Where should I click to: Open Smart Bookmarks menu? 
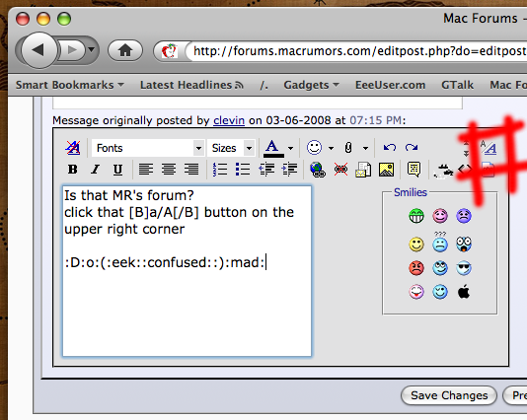[69, 85]
